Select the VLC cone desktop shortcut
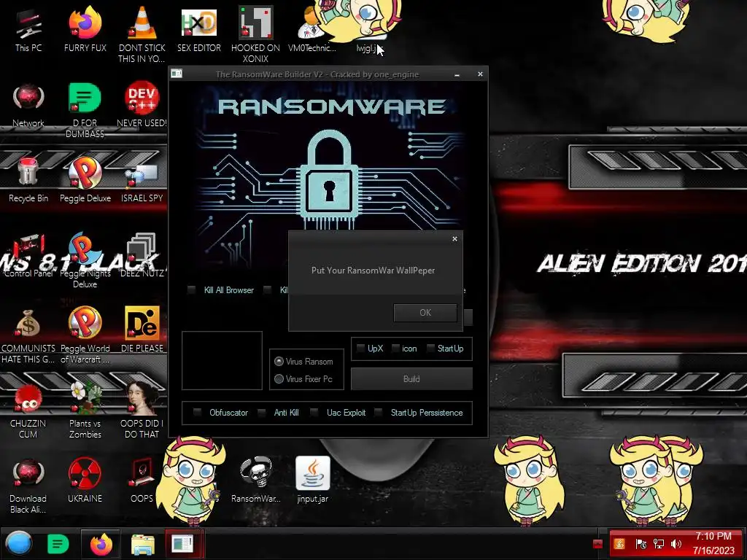Image resolution: width=747 pixels, height=560 pixels. tap(142, 34)
